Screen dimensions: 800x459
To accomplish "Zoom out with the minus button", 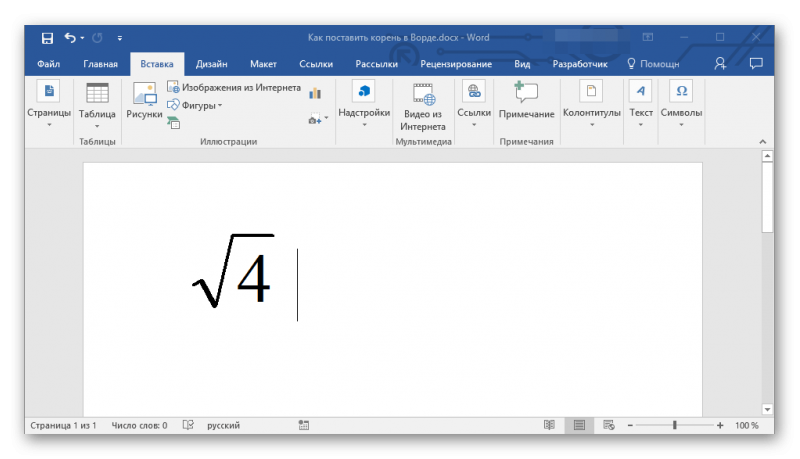I will click(630, 425).
